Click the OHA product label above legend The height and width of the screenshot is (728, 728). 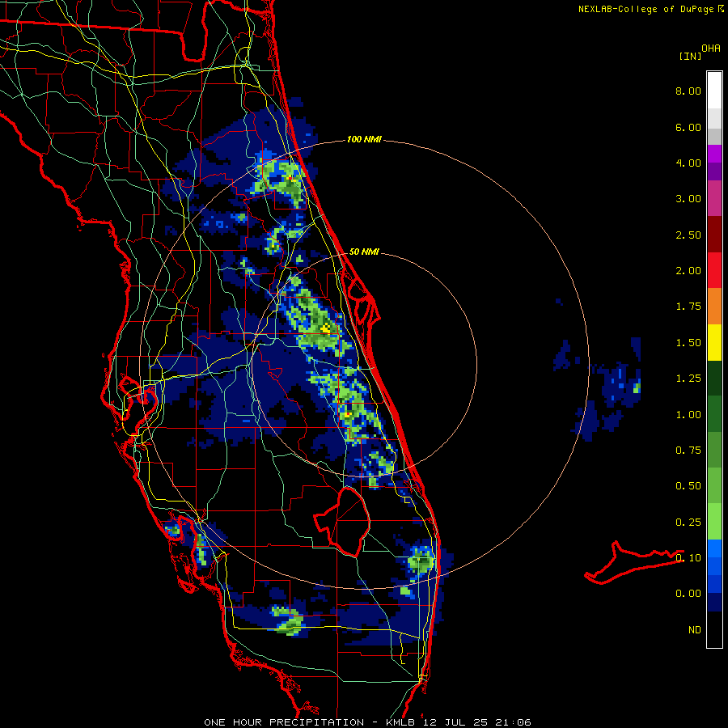711,48
